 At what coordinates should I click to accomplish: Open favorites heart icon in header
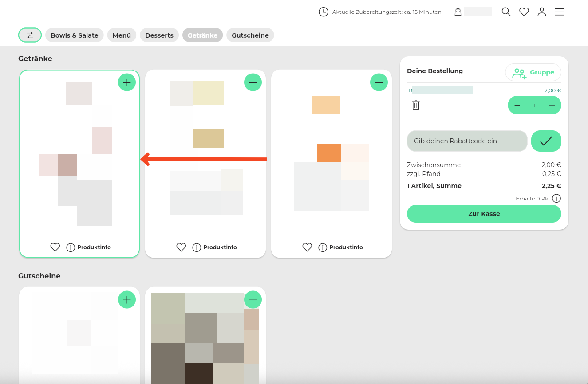(x=524, y=12)
